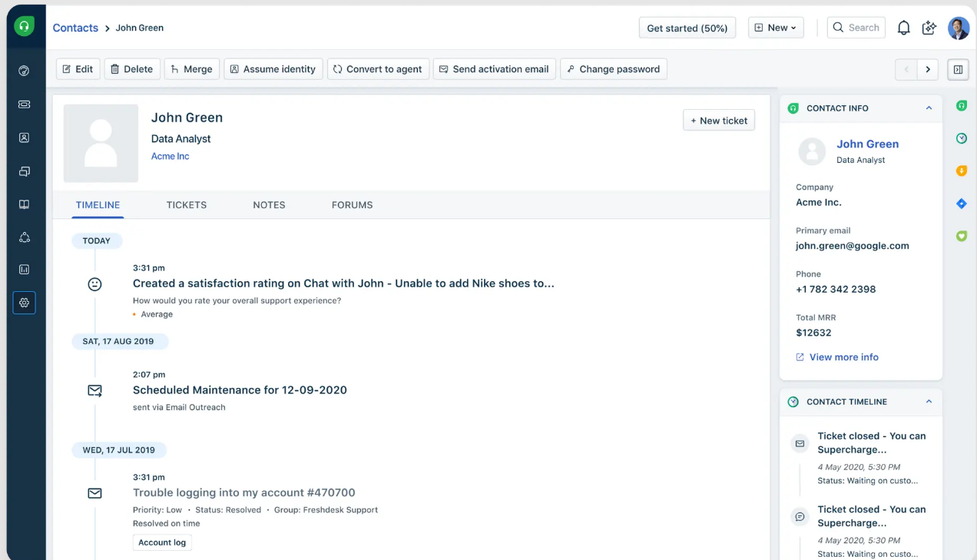This screenshot has height=560, width=977.
Task: Open the Admin gear icon in sidebar
Action: [24, 303]
